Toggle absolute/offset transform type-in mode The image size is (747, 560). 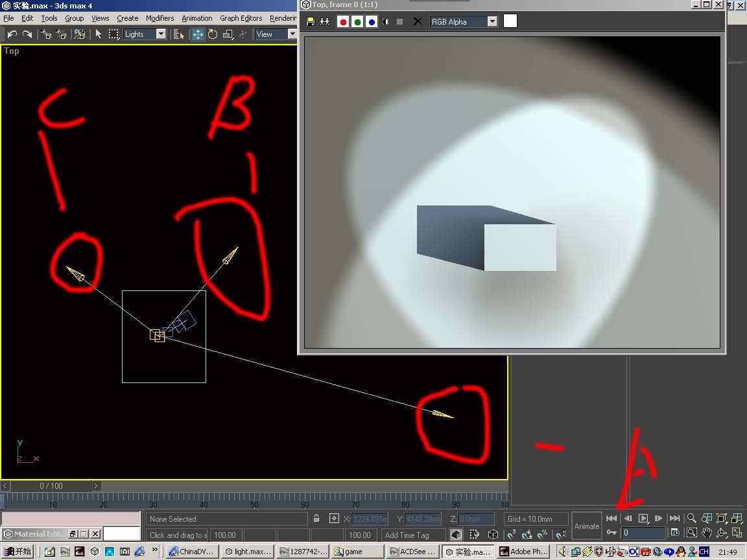(334, 519)
